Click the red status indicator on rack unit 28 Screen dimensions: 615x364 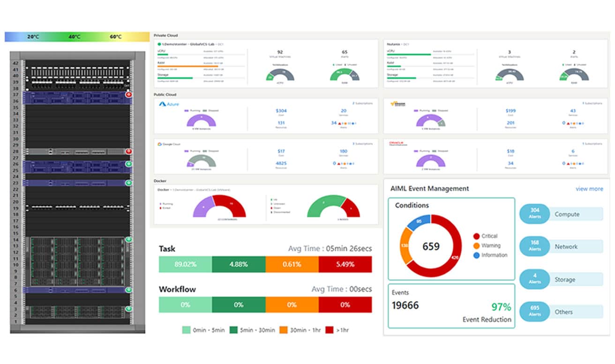[128, 151]
